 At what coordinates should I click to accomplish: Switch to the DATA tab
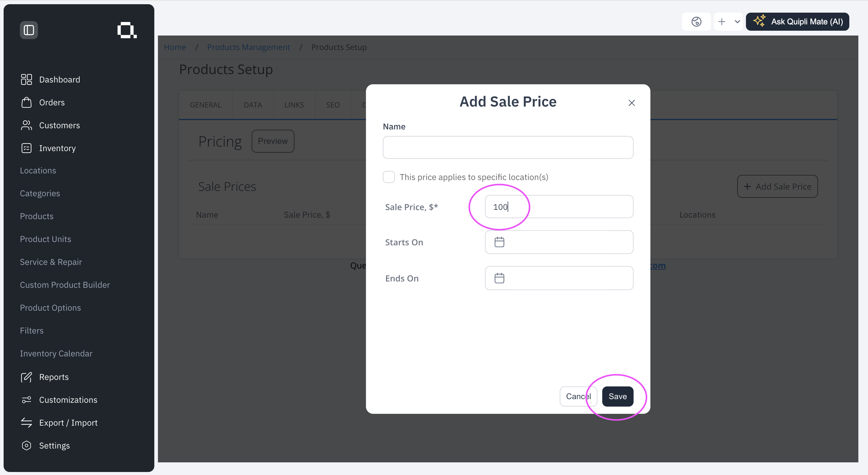click(253, 105)
